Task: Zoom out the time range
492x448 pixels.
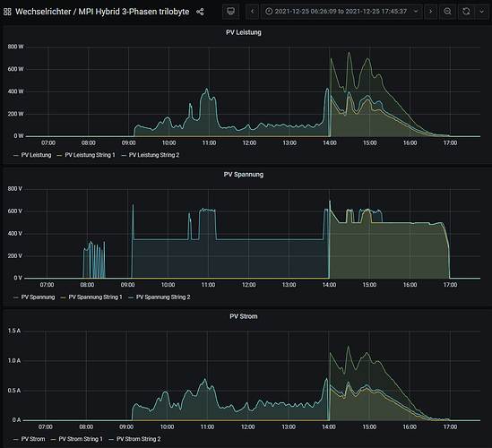Action: point(447,12)
